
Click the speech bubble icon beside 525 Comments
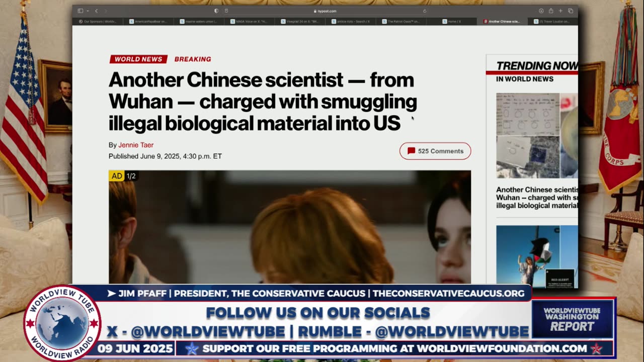point(411,151)
